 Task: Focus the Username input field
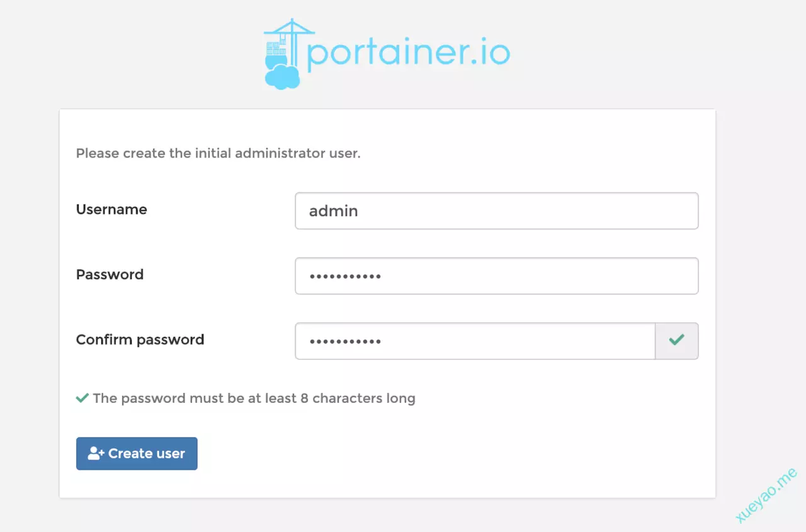click(x=496, y=211)
